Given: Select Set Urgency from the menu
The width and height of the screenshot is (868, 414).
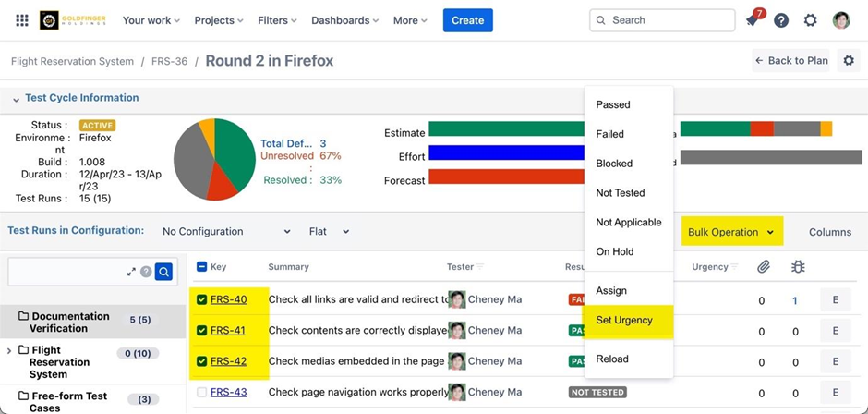Looking at the screenshot, I should 624,320.
